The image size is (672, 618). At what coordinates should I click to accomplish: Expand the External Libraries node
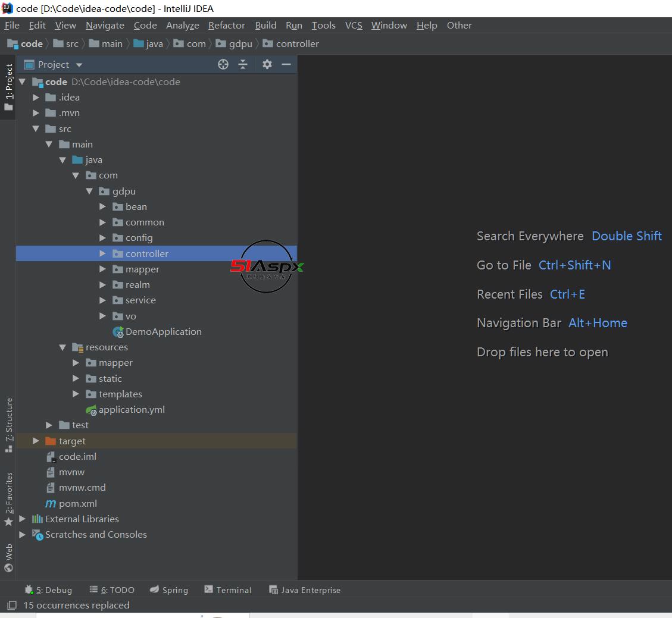click(23, 519)
